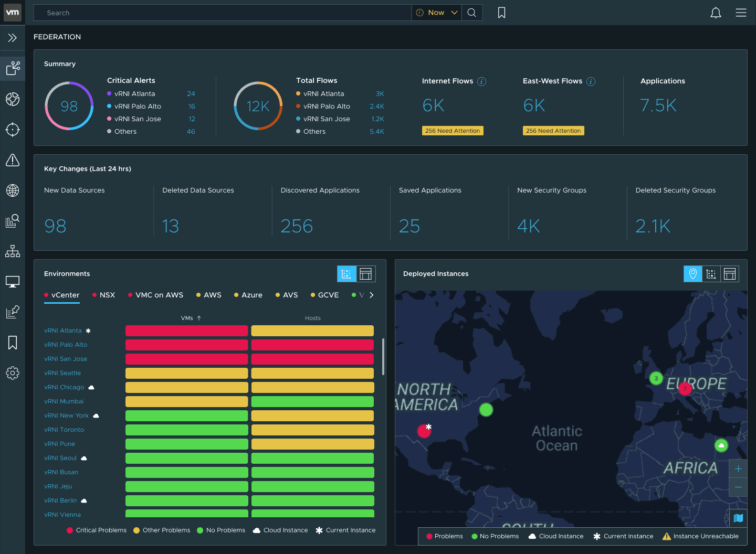
Task: Switch Environments to chart view
Action: pyautogui.click(x=346, y=274)
